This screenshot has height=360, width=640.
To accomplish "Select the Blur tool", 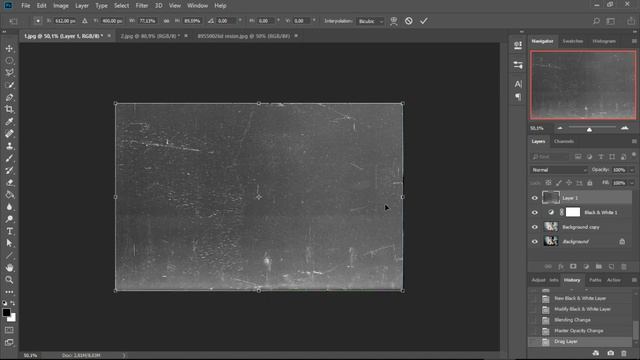I will pos(9,207).
